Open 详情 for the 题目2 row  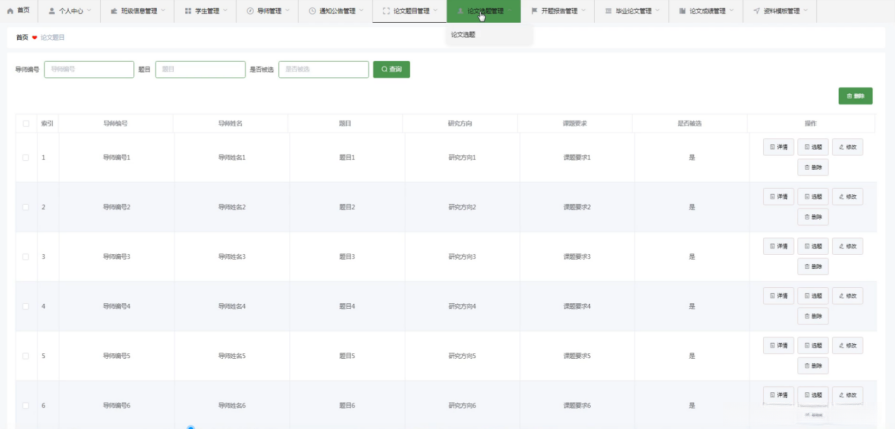click(x=779, y=196)
